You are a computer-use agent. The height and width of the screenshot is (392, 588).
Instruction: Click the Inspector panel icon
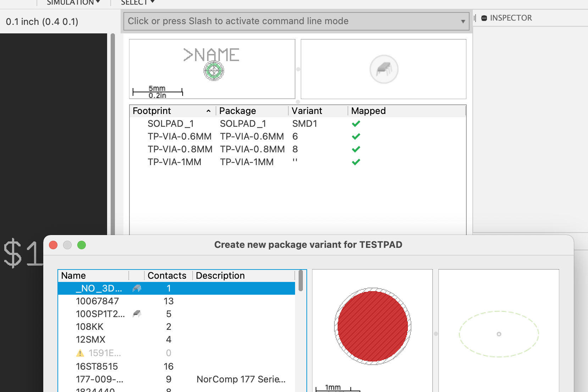pyautogui.click(x=484, y=18)
